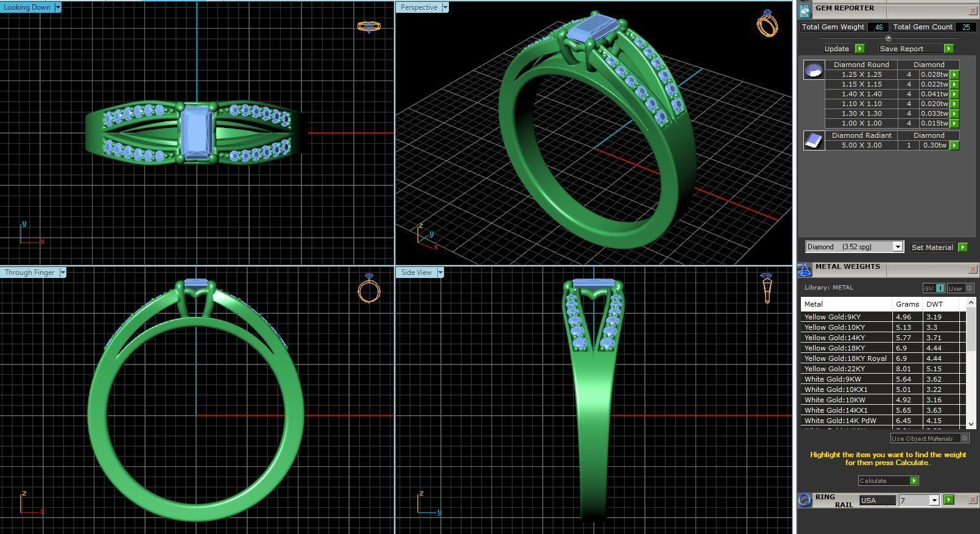Toggle the GV library option
This screenshot has height=534, width=980.
[x=934, y=288]
